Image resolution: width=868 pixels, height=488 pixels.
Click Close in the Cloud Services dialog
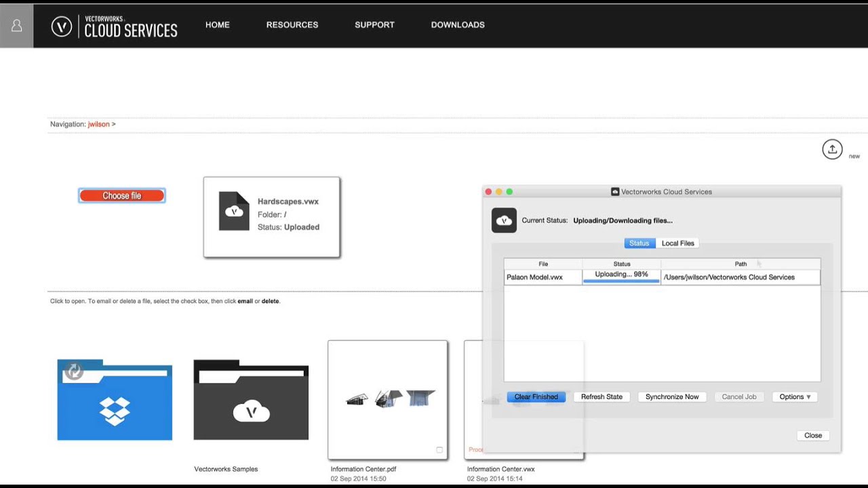813,436
